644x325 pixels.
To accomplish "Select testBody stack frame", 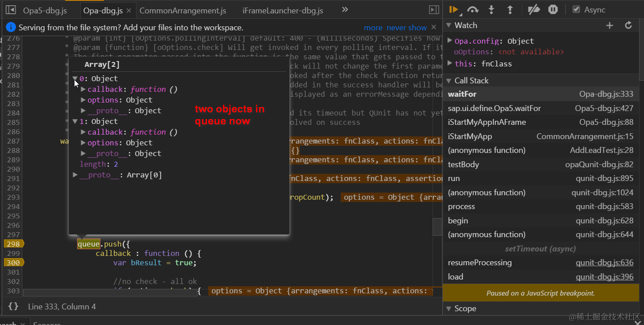I will 541,165.
